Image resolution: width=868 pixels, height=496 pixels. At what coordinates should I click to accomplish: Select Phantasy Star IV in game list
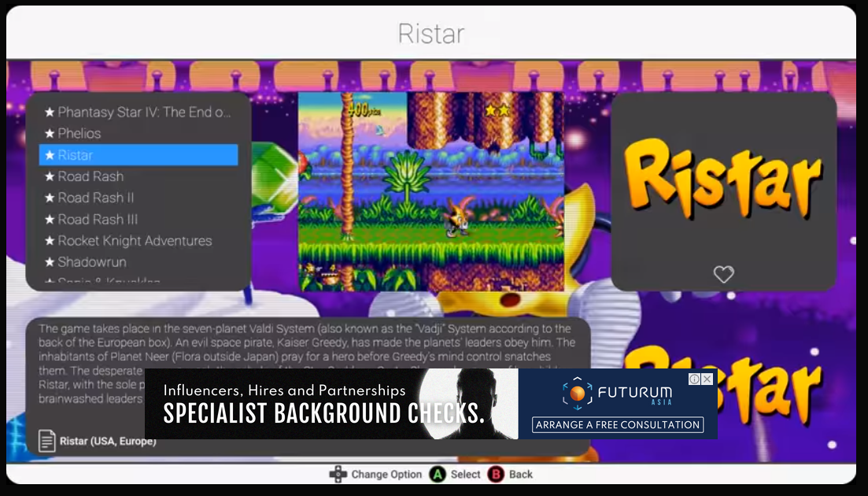(138, 113)
